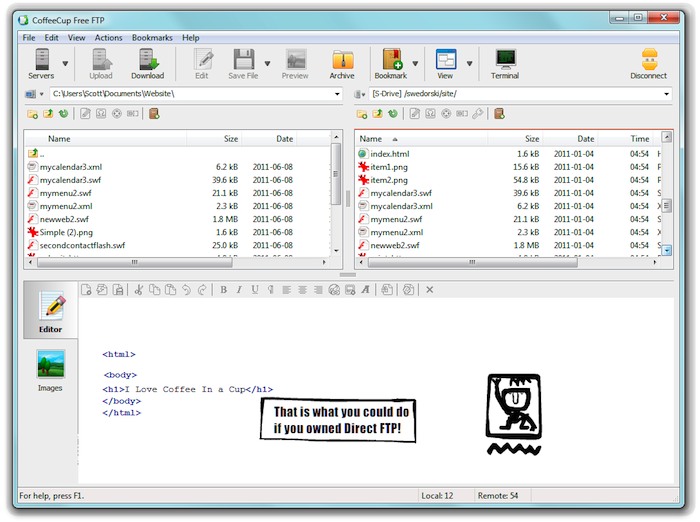
Task: Sort the remote files by Name column
Action: tap(371, 139)
